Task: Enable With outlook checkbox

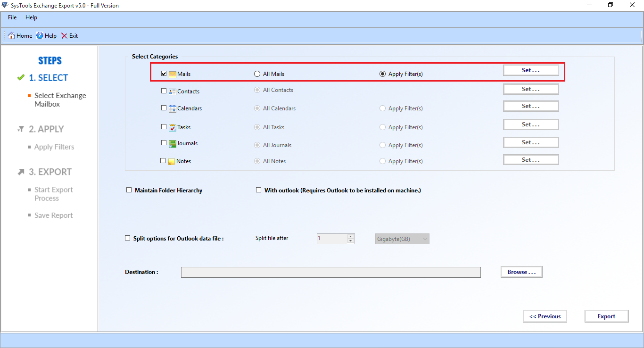Action: point(258,190)
